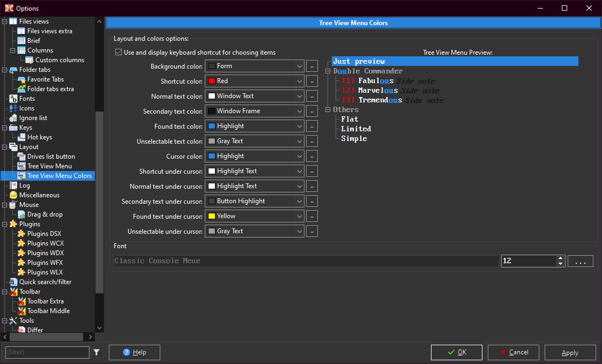602x364 pixels.
Task: Open the Toolbar Extra icon
Action: (x=21, y=301)
